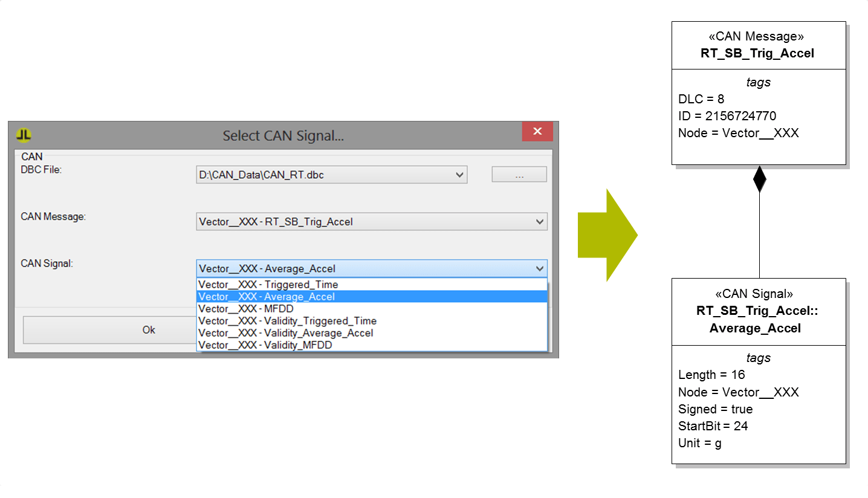Collapse the CAN Signal dropdown

pos(540,268)
